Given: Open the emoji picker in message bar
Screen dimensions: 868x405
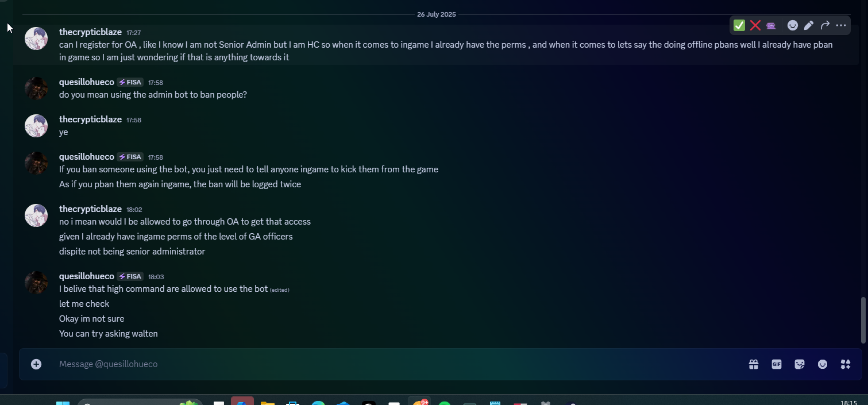Looking at the screenshot, I should [x=823, y=364].
